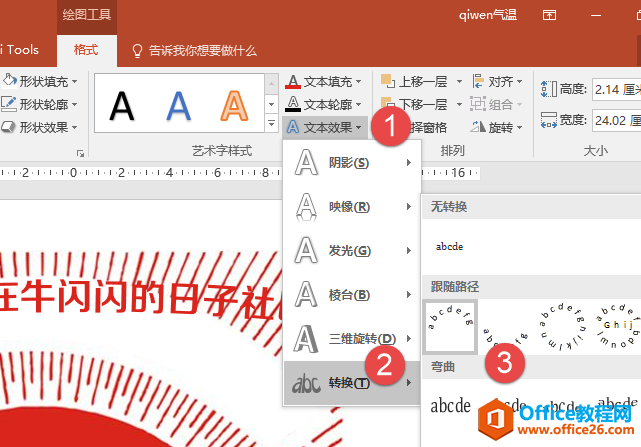Image resolution: width=641 pixels, height=447 pixels.
Task: Click the 三维旋转 3D rotation A icon
Action: point(306,338)
